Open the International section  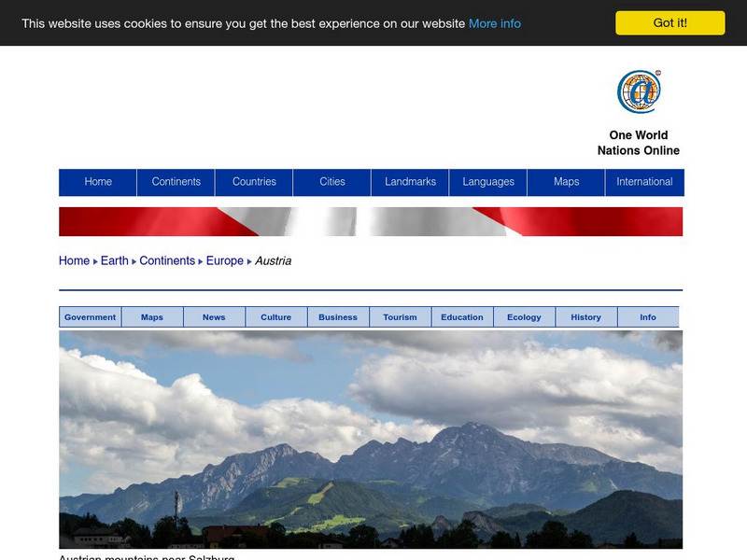[644, 182]
